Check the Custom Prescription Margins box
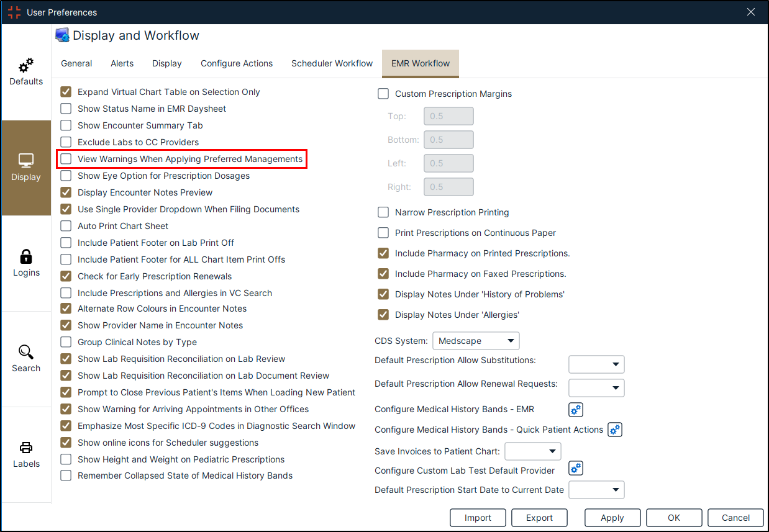The image size is (769, 532). (384, 94)
